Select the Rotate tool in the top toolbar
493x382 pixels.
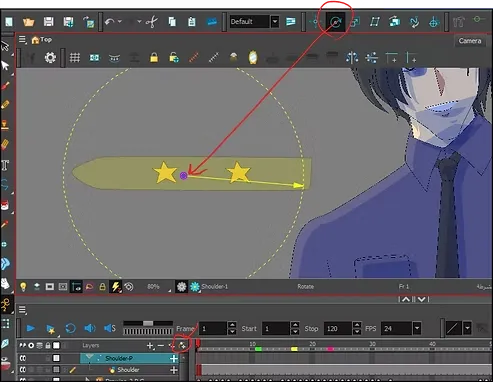335,22
